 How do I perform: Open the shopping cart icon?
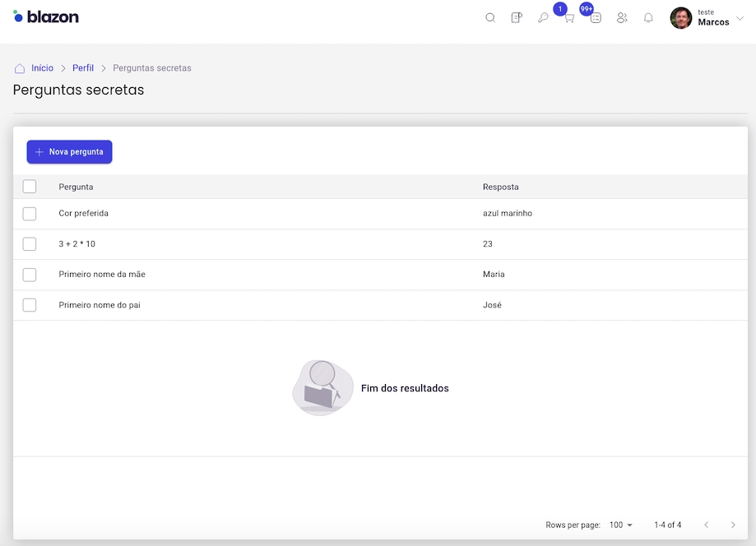coord(568,18)
